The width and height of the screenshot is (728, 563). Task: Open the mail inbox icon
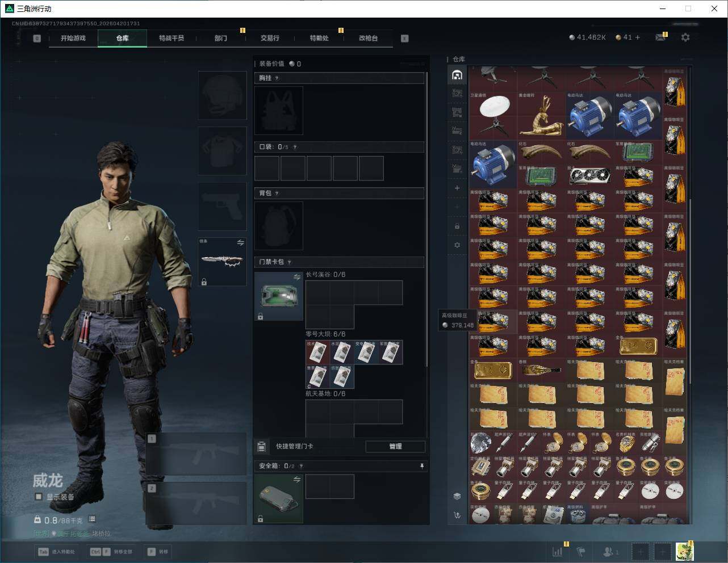[x=660, y=37]
